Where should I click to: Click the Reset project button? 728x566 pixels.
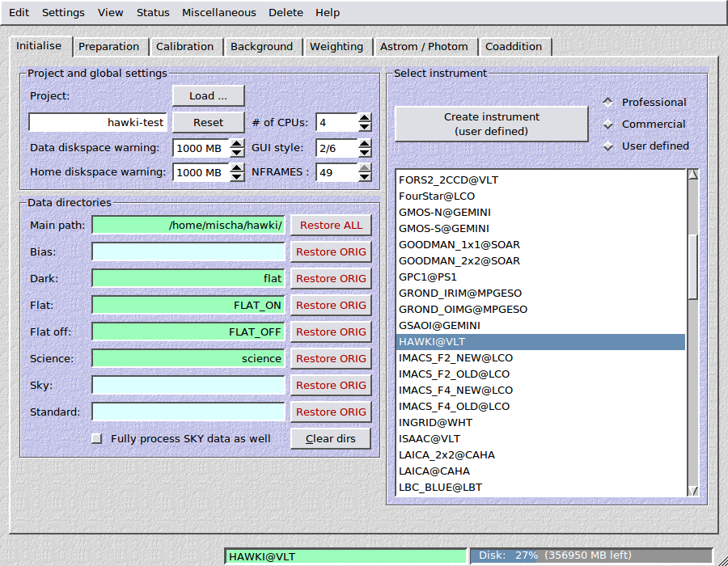[208, 122]
